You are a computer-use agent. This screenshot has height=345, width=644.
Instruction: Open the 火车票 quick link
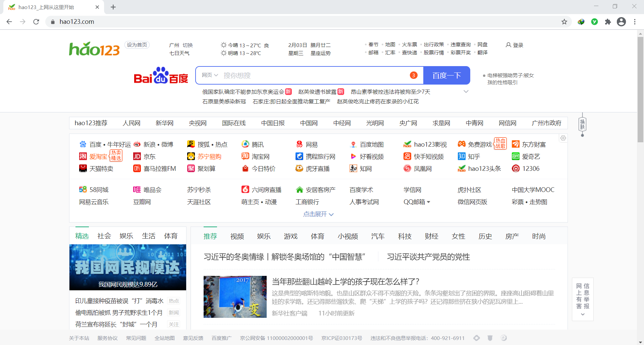[409, 45]
